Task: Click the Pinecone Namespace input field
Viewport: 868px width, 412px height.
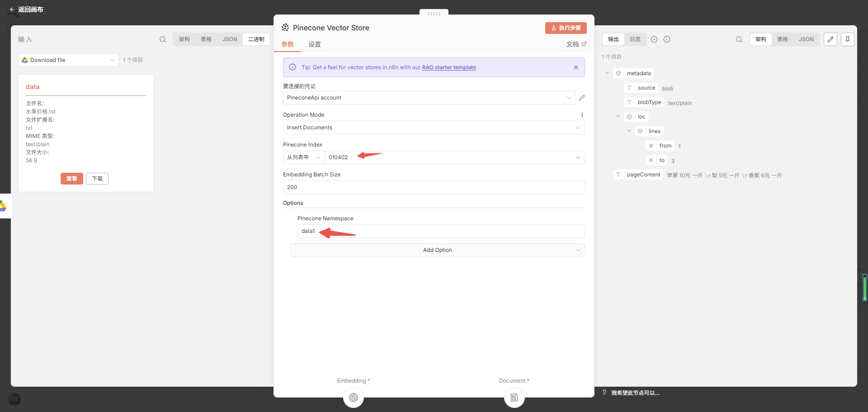Action: point(441,231)
